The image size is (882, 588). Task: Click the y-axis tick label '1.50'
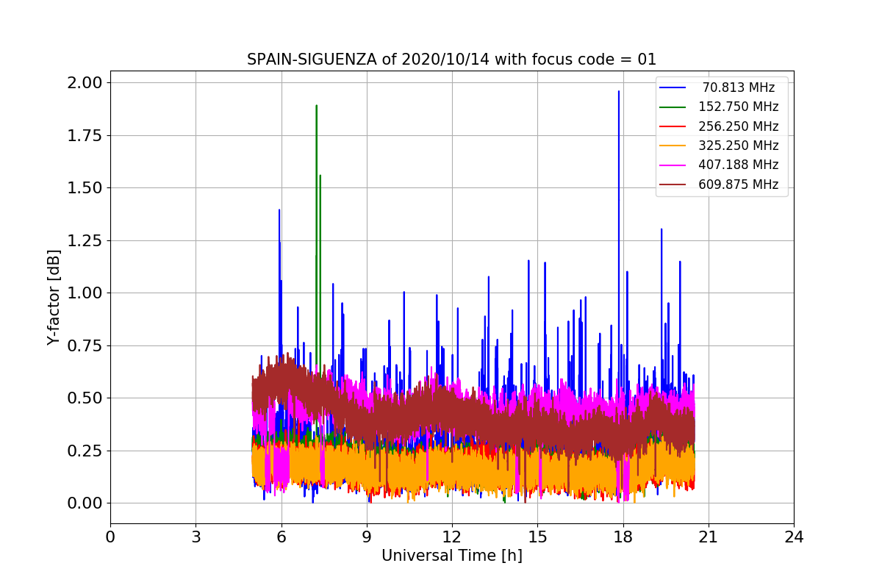(x=85, y=188)
